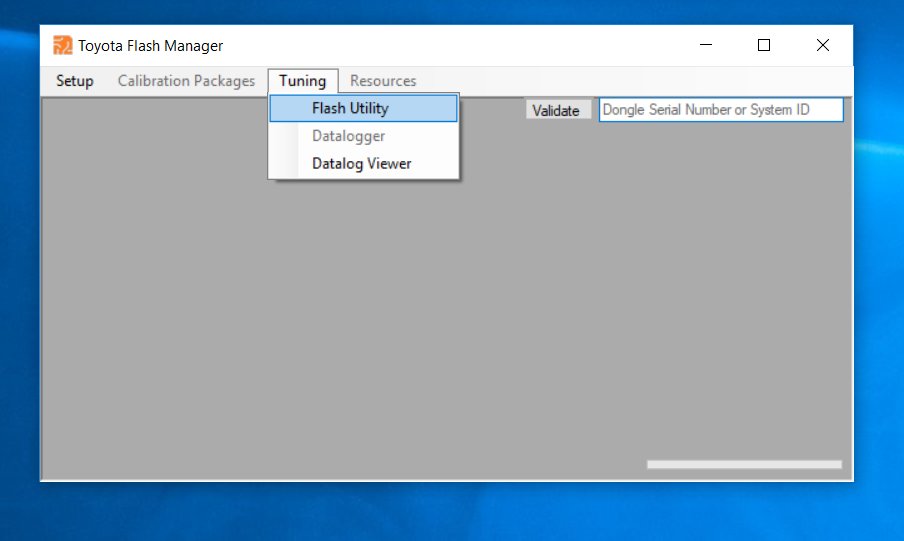Image resolution: width=904 pixels, height=541 pixels.
Task: Open the Calibration Packages menu
Action: tap(186, 81)
